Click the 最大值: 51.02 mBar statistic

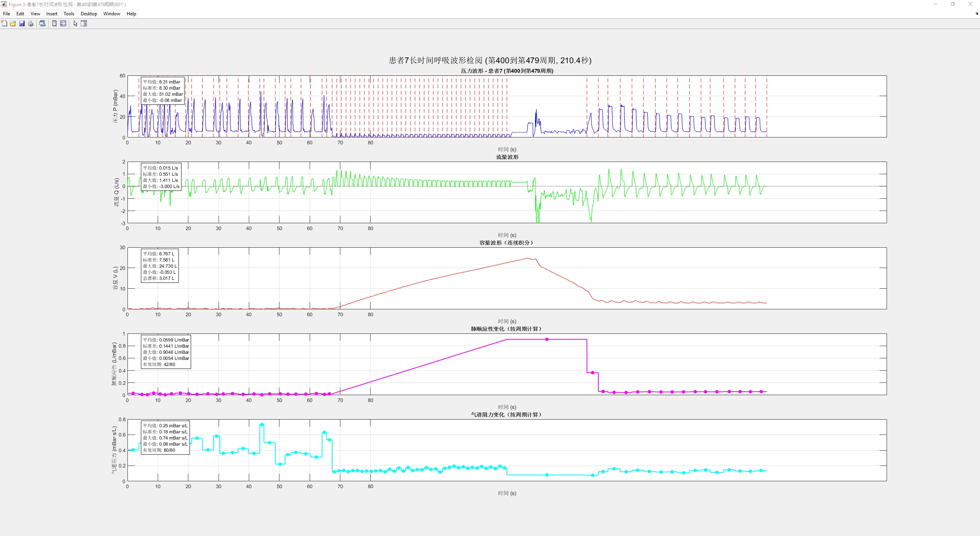click(x=163, y=94)
